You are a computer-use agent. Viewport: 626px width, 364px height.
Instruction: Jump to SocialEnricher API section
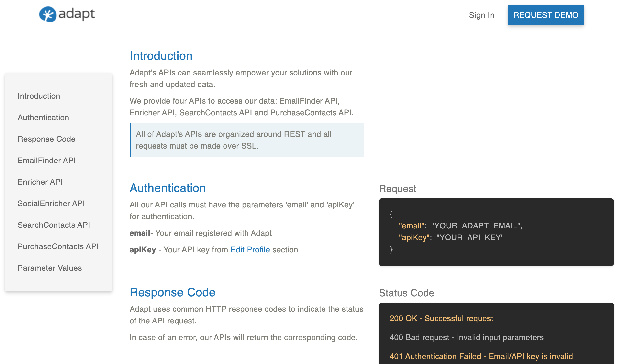51,203
